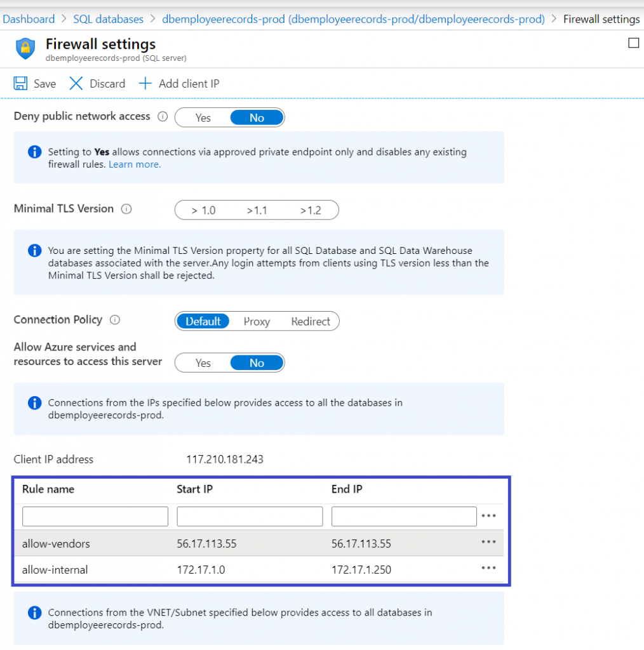This screenshot has height=650, width=644.
Task: Open ellipsis menu for allow-internal rule
Action: click(488, 568)
